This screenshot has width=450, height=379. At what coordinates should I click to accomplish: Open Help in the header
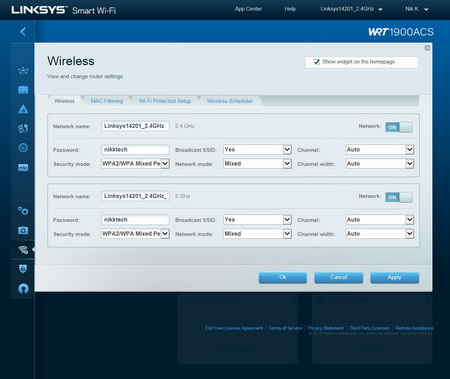pos(290,9)
